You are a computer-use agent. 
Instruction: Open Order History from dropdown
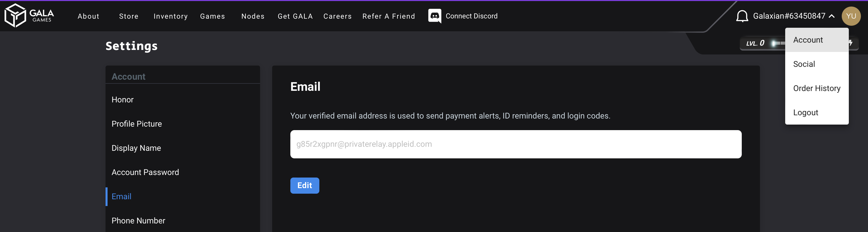tap(816, 88)
